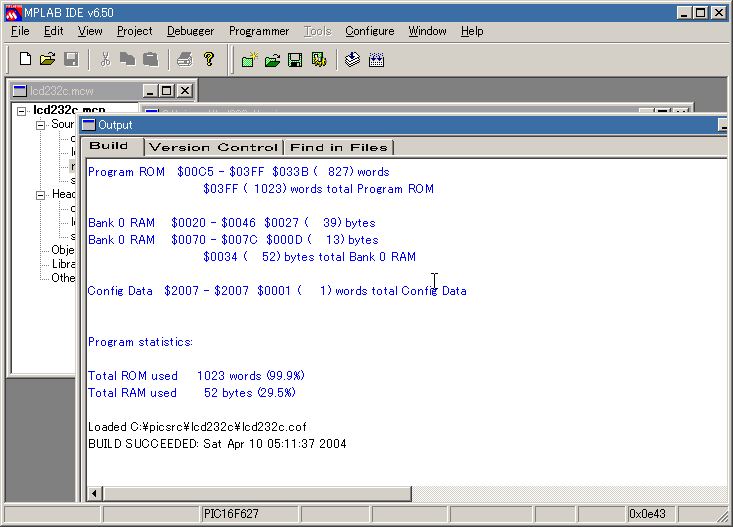The width and height of the screenshot is (733, 527).
Task: Click the Output horizontal scrollbar thumb
Action: pyautogui.click(x=257, y=493)
